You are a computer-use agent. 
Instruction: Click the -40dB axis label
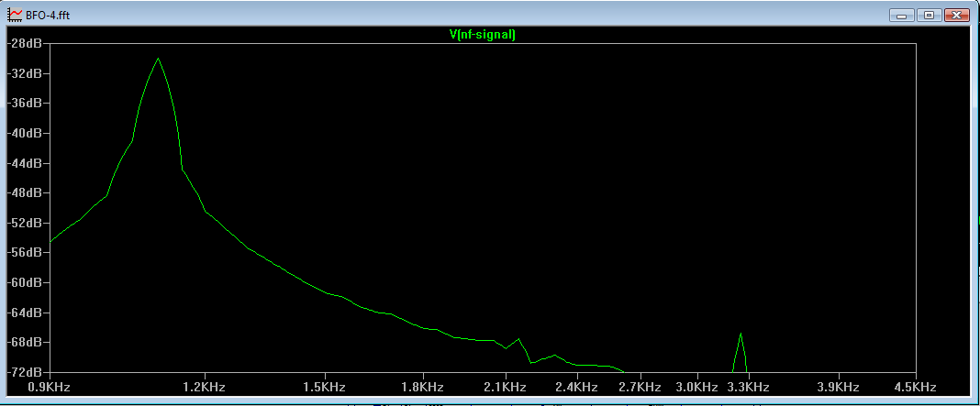[x=24, y=133]
